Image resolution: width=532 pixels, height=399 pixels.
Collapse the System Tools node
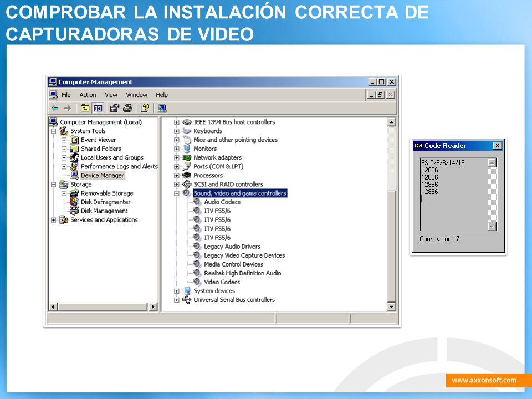53,131
